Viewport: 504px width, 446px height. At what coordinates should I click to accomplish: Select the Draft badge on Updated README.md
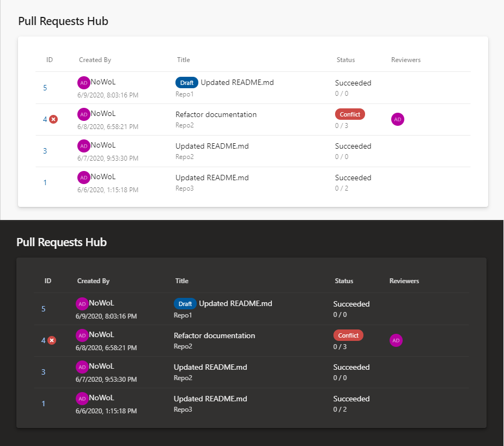pos(186,82)
